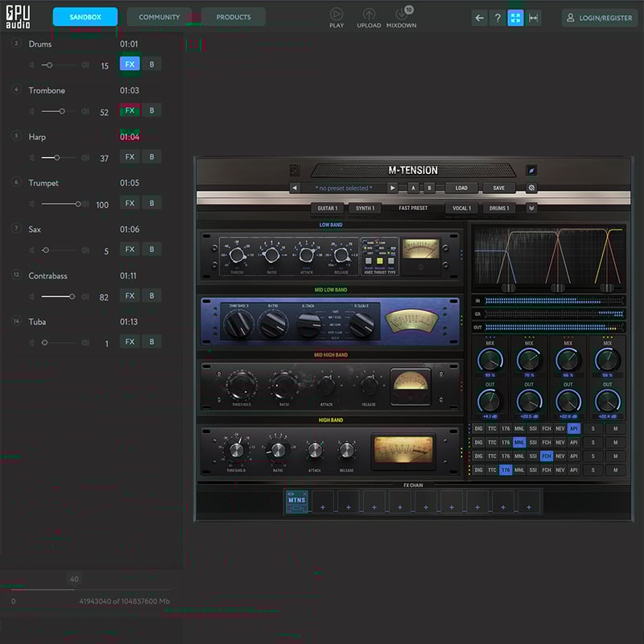Click the help question mark icon
The height and width of the screenshot is (644, 644).
coord(497,18)
